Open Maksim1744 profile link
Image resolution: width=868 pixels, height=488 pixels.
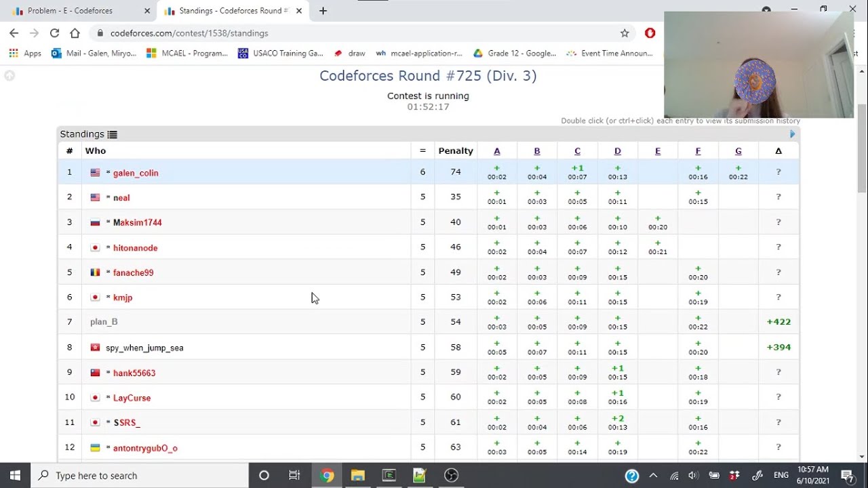[138, 222]
